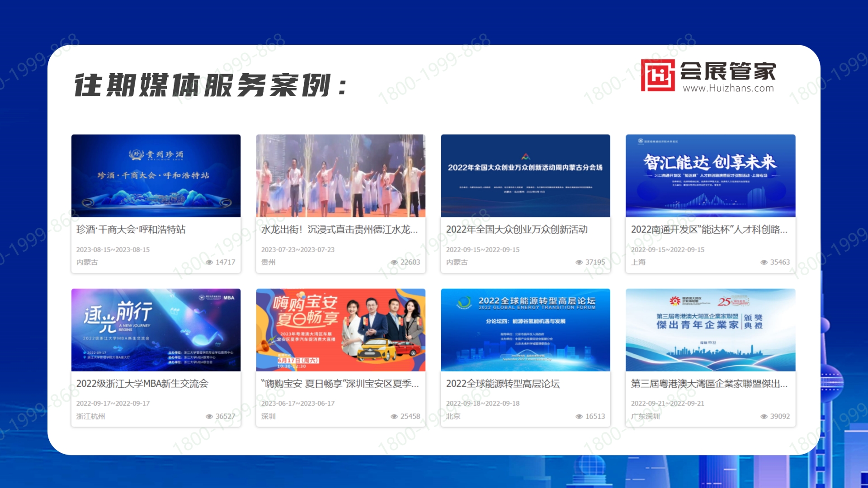Screen dimensions: 868x488
Task: Click the 逐光前行 MBA event thumbnail
Action: [x=156, y=329]
